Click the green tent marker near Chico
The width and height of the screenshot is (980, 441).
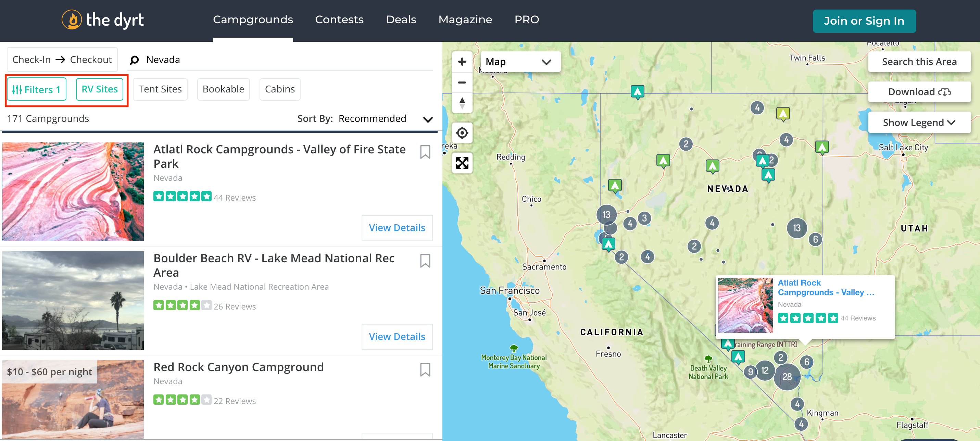point(614,186)
